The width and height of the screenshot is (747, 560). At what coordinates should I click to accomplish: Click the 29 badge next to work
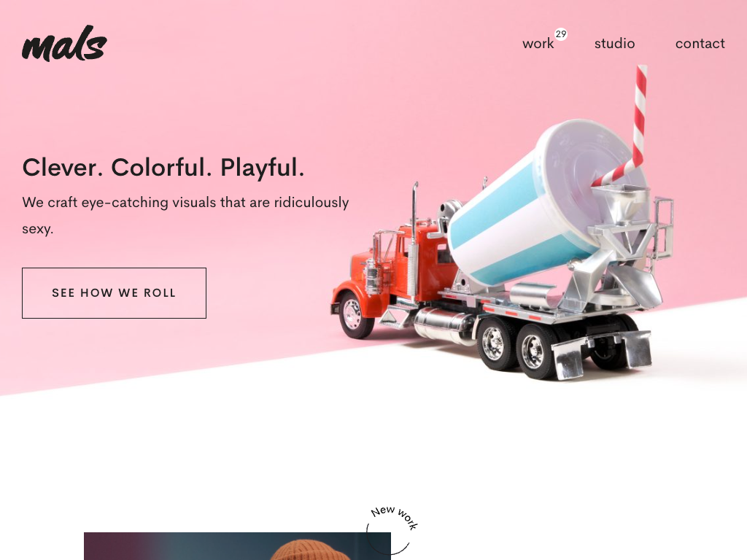tap(561, 34)
